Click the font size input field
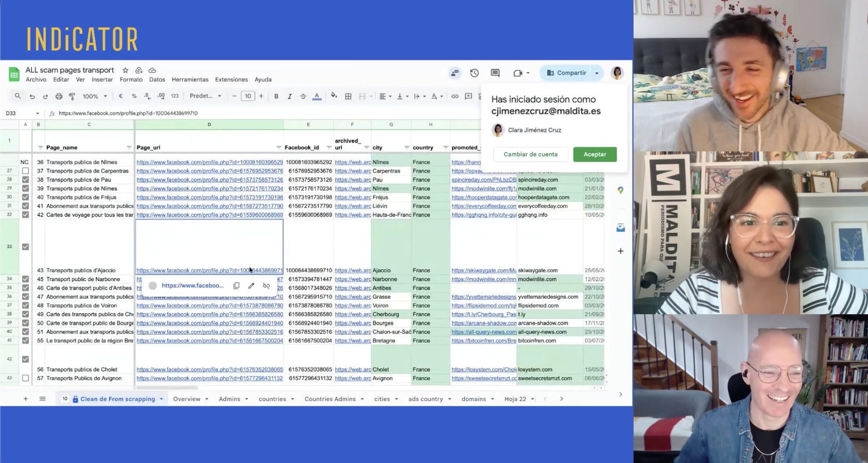Viewport: 868px width, 463px height. [x=248, y=96]
